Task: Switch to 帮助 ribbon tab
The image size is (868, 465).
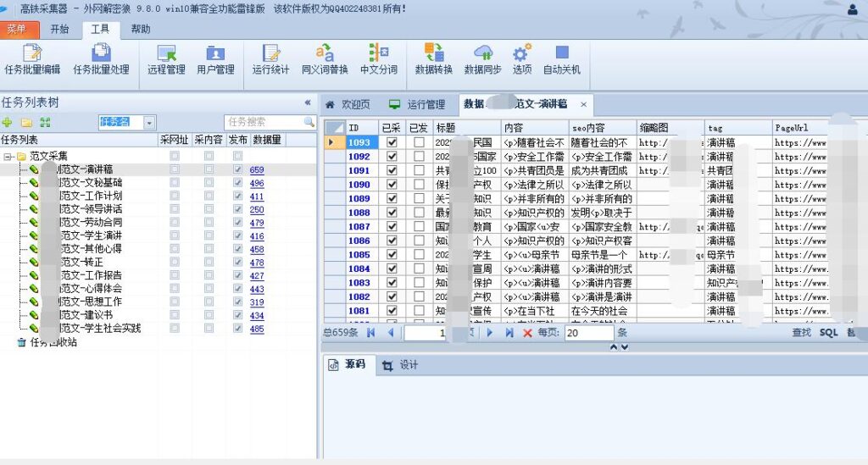Action: [141, 30]
